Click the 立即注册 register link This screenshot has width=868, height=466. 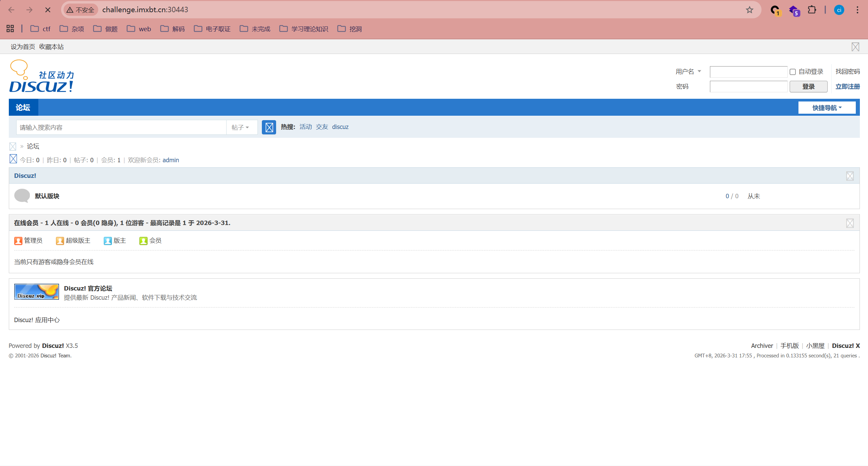pos(847,87)
